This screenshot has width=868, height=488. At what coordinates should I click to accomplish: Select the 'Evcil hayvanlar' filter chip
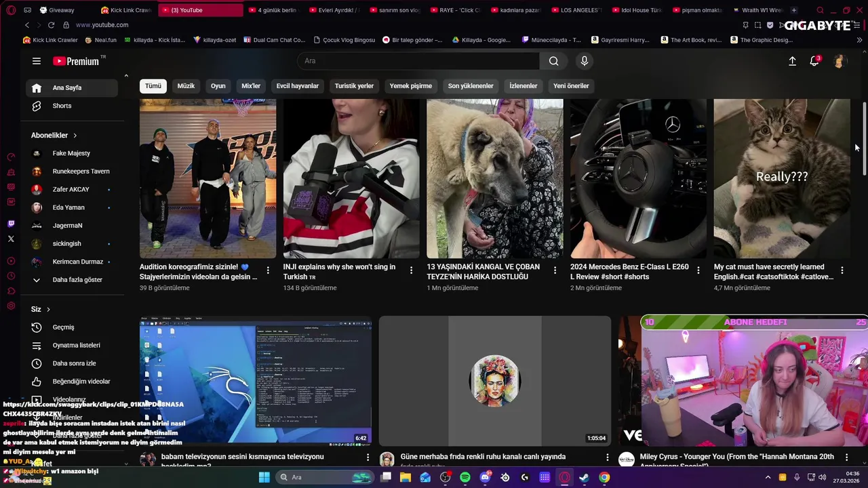(298, 86)
